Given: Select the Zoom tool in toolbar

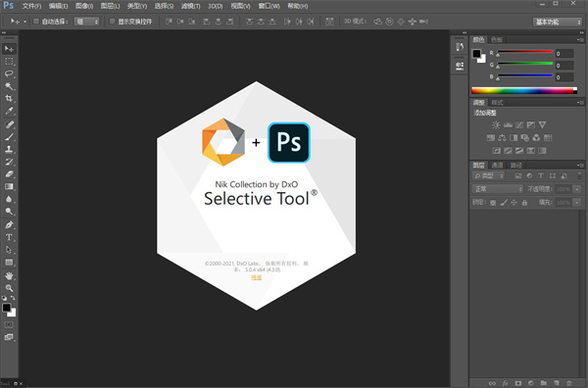Looking at the screenshot, I should pos(9,288).
